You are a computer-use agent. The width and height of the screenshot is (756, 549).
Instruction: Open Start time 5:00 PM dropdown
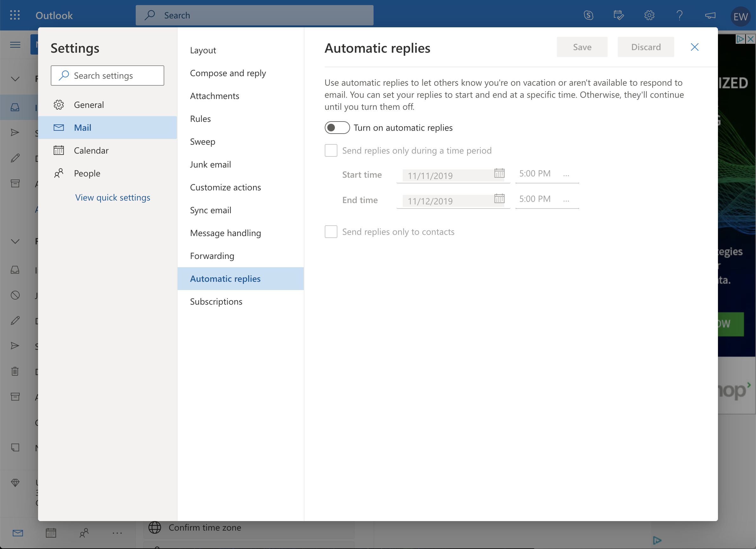pos(547,174)
